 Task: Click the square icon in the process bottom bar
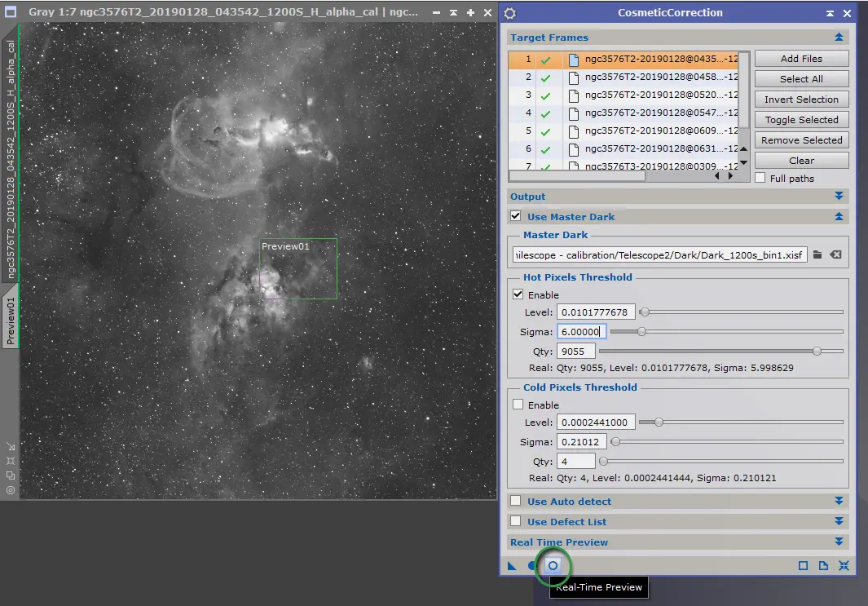(804, 565)
